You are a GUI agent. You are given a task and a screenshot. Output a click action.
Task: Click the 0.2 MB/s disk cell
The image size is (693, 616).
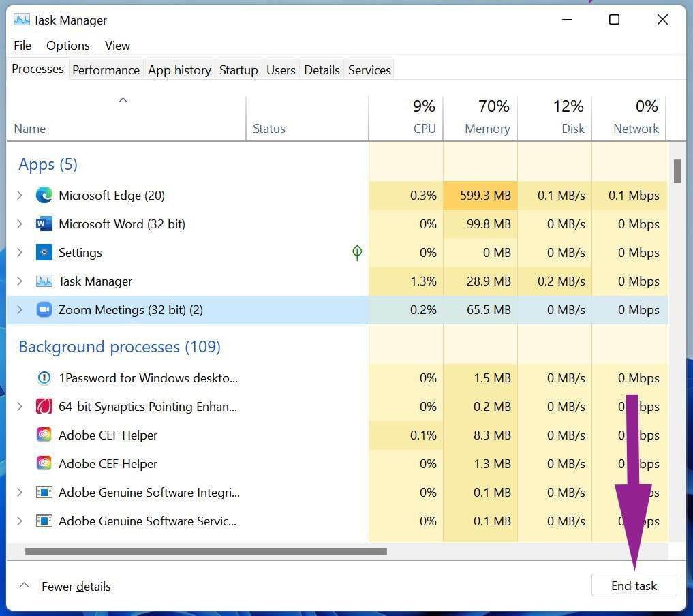[554, 281]
